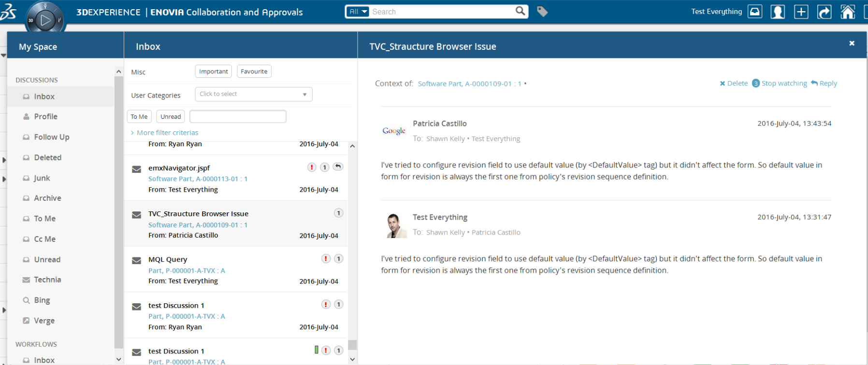Open the User Categories dropdown
This screenshot has width=868, height=365.
coord(253,94)
